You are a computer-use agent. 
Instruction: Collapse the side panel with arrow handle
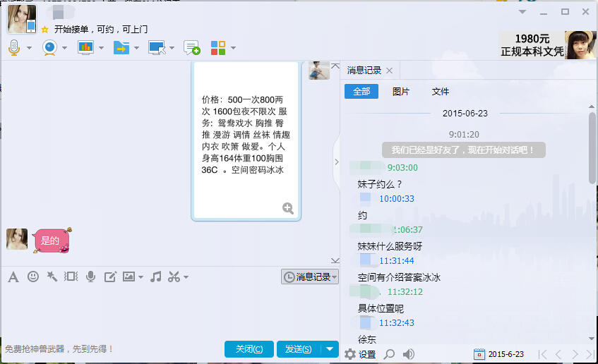pyautogui.click(x=336, y=162)
